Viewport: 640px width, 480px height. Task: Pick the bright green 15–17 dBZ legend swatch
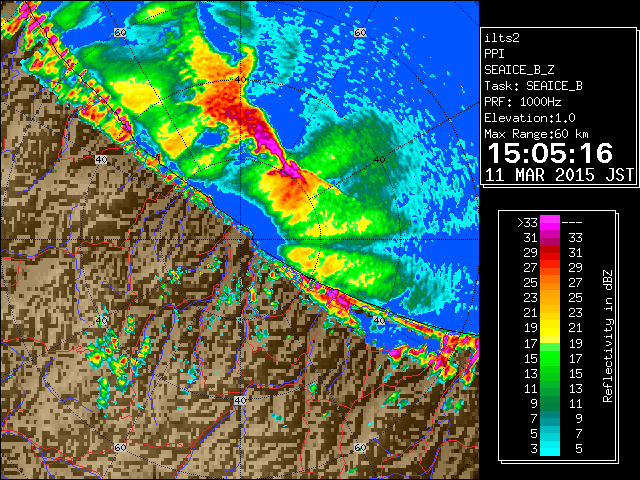(550, 358)
